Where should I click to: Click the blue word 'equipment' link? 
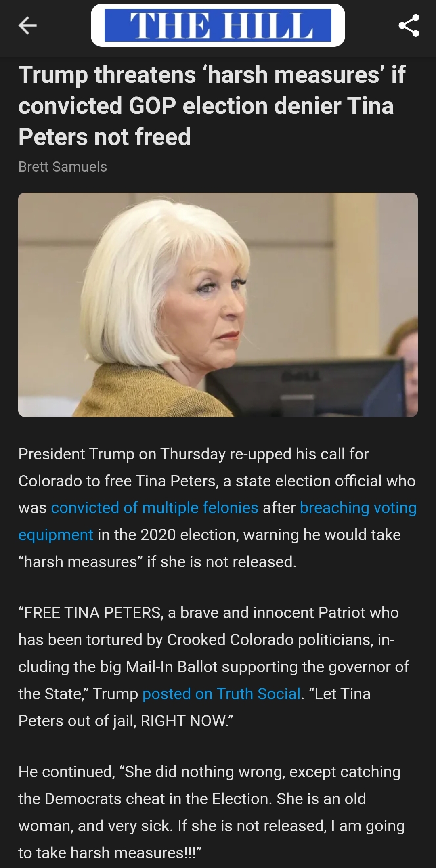coord(56,535)
